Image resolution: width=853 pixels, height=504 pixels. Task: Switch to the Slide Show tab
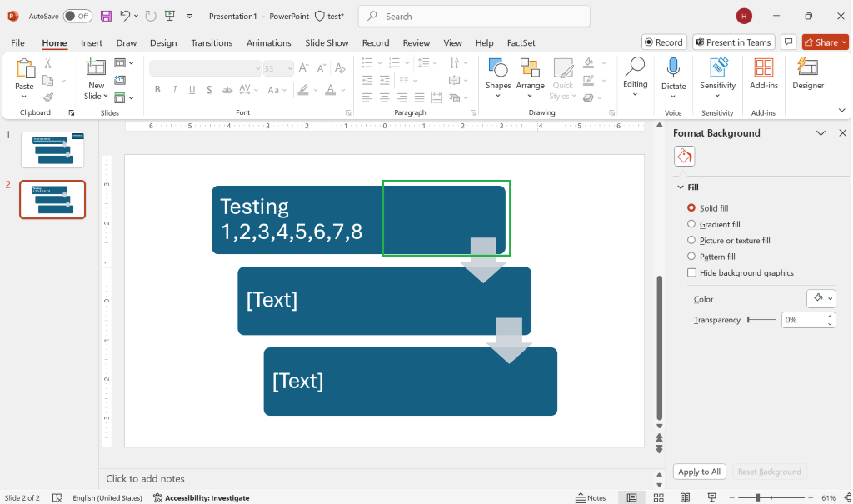pos(327,42)
